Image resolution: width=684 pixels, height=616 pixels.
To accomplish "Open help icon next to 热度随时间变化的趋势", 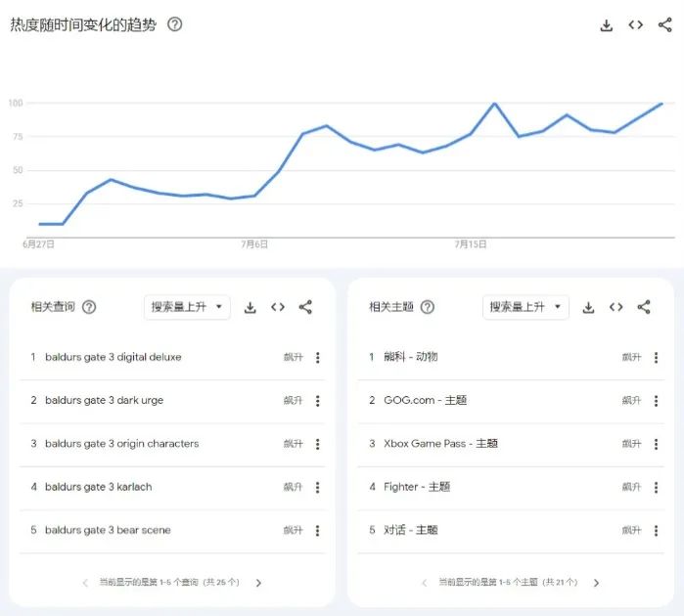I will [x=175, y=24].
